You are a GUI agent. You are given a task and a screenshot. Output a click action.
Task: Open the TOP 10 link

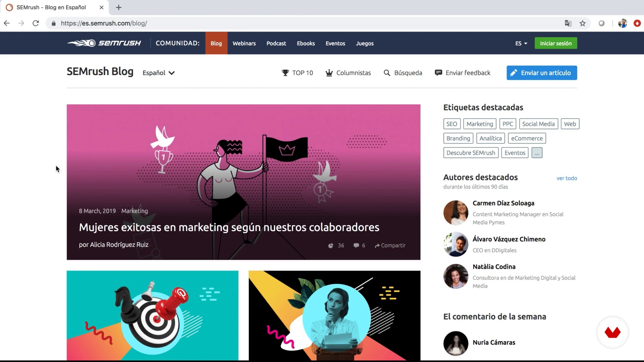coord(297,73)
